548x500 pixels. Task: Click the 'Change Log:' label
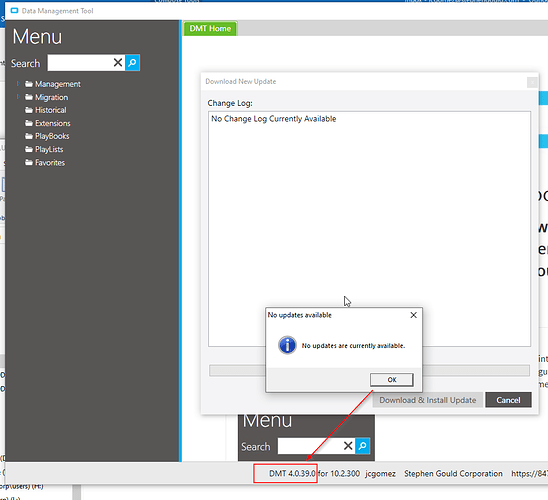(230, 103)
